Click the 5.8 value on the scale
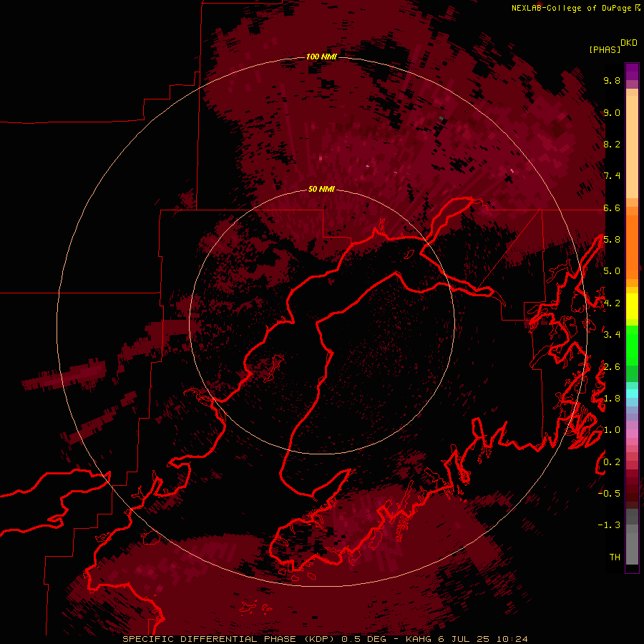Image resolution: width=644 pixels, height=644 pixels. [x=612, y=240]
